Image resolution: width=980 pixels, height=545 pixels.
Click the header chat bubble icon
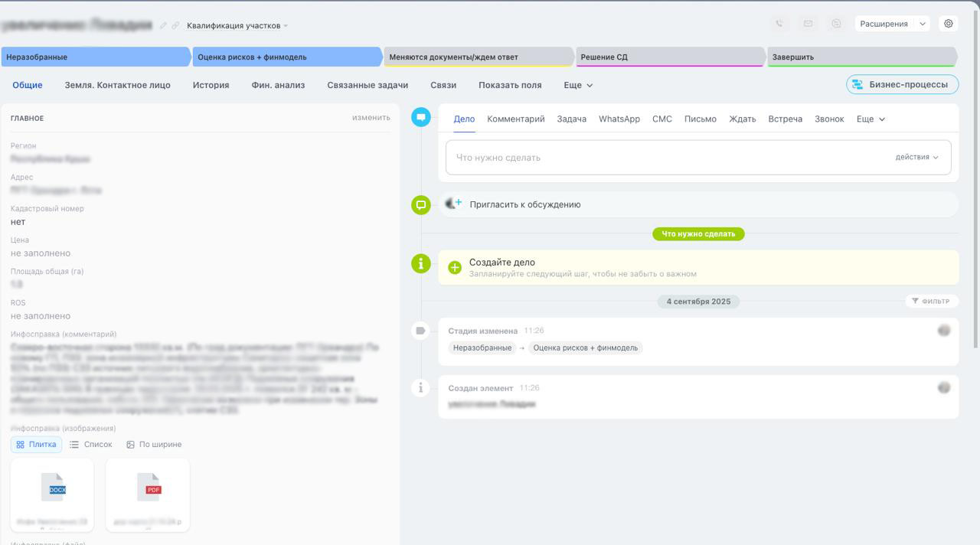point(836,24)
